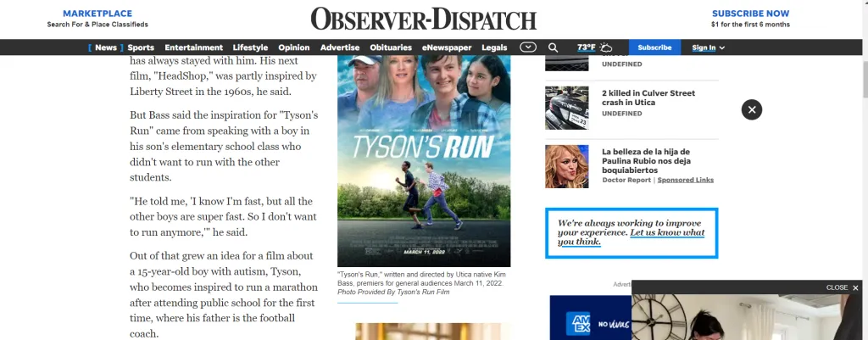
Task: Click the Tyson's Run movie poster
Action: 424,161
